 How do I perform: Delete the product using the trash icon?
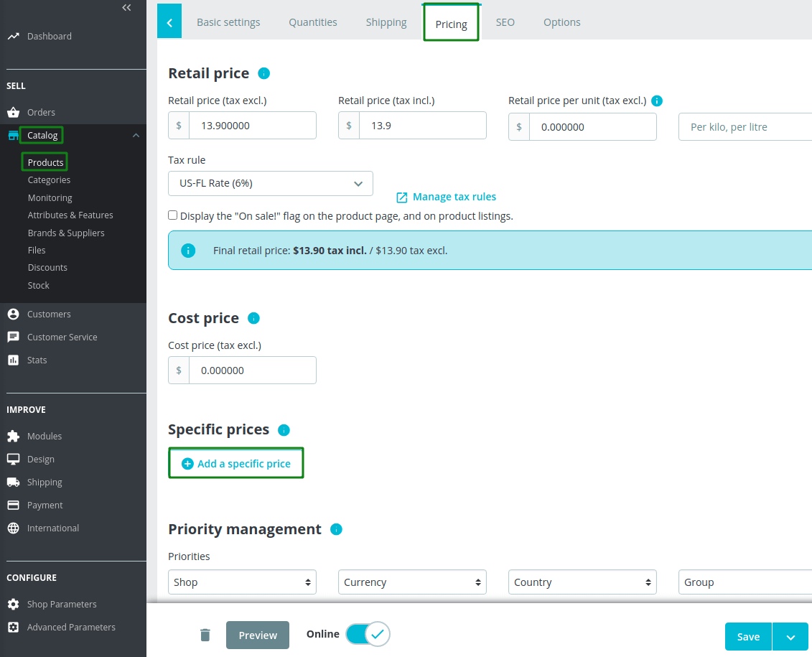[205, 635]
